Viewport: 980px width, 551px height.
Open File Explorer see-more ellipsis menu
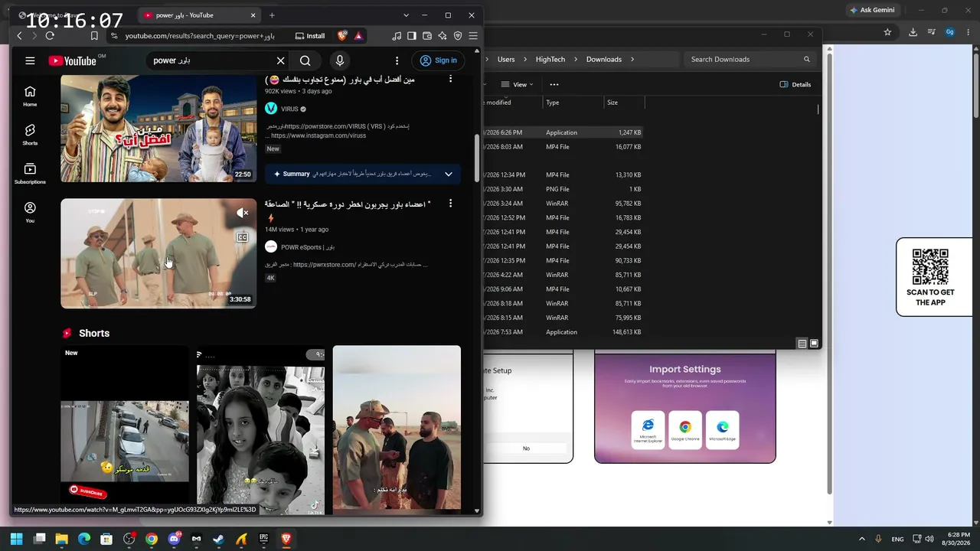(x=554, y=84)
